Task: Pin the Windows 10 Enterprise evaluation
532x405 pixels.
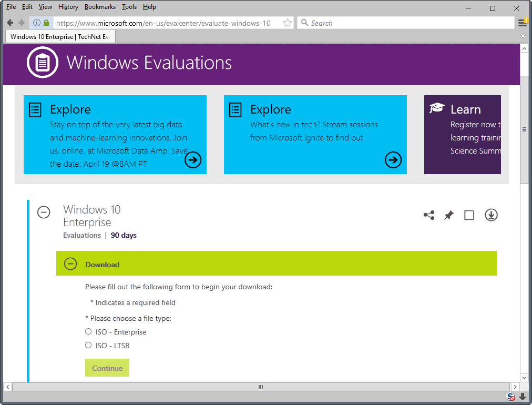Action: 449,215
